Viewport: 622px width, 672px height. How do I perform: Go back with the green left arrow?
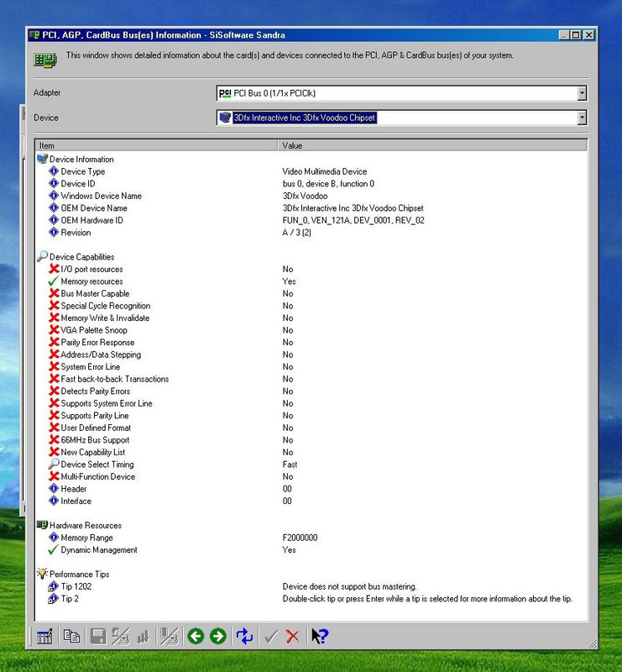click(x=196, y=637)
